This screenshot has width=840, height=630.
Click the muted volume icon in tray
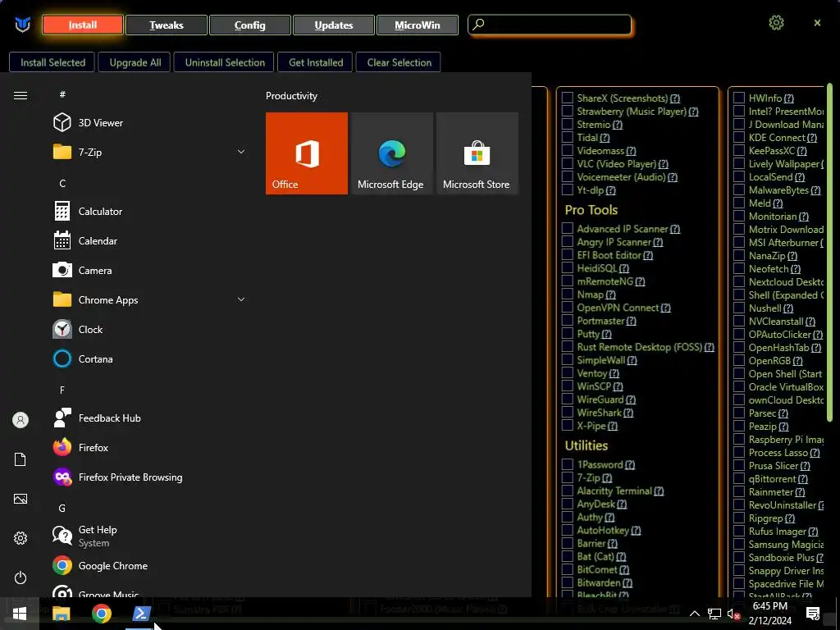click(733, 614)
